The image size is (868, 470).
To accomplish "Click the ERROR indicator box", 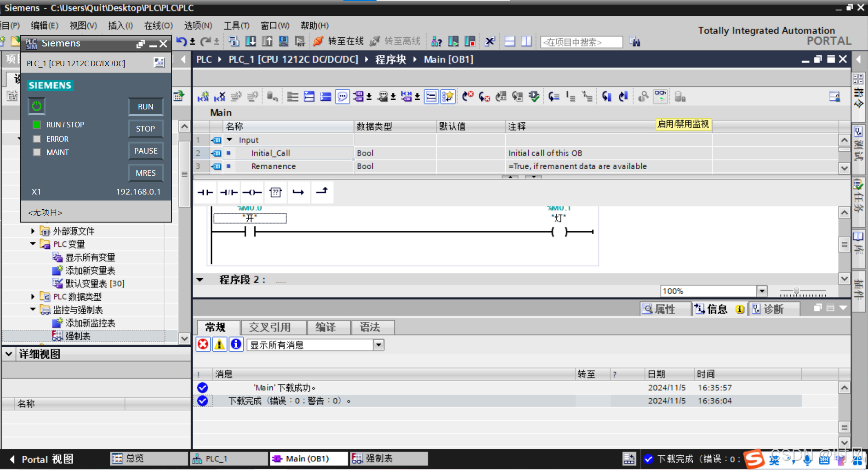I will click(37, 139).
